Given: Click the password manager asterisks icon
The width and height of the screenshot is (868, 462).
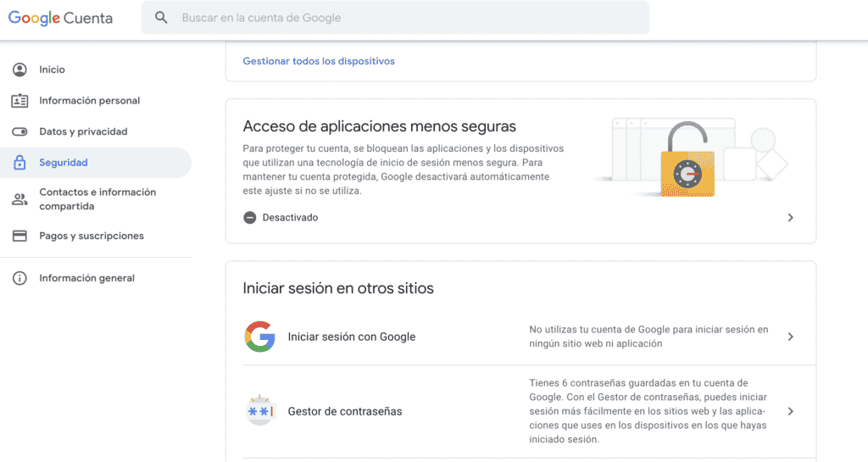Looking at the screenshot, I should (x=259, y=411).
